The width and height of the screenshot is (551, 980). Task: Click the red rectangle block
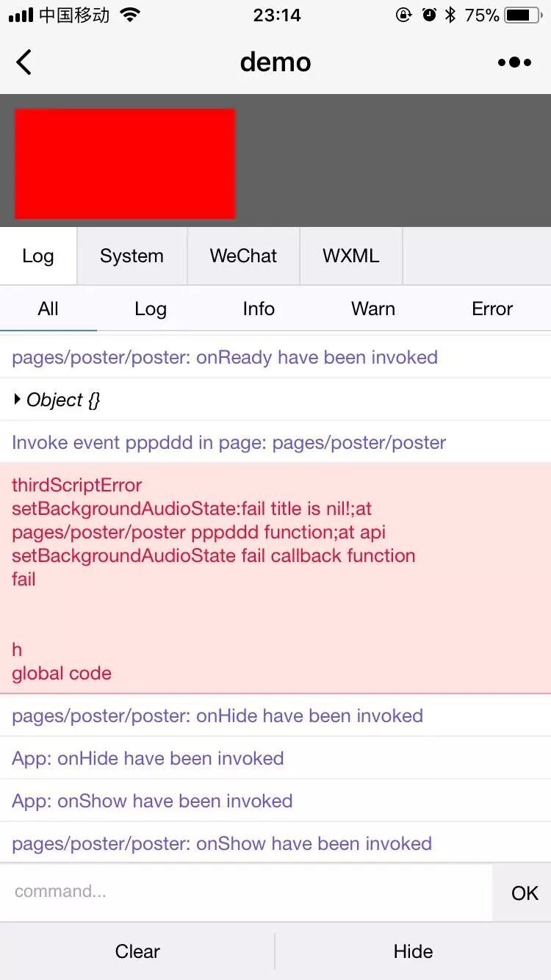(x=125, y=164)
